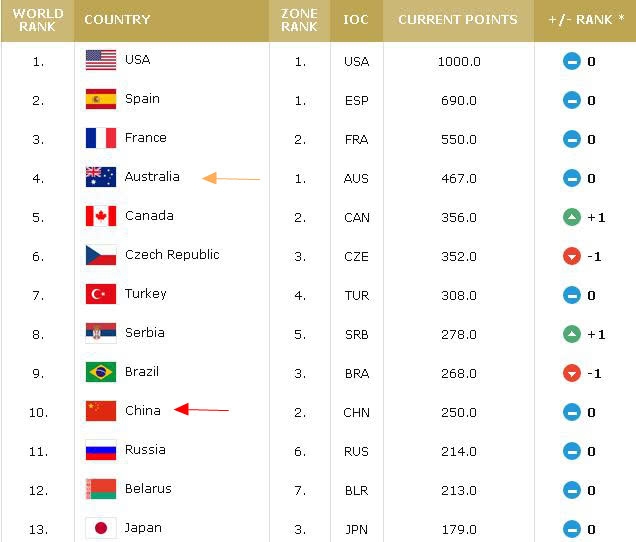Sort by the Current Points column header

[458, 20]
